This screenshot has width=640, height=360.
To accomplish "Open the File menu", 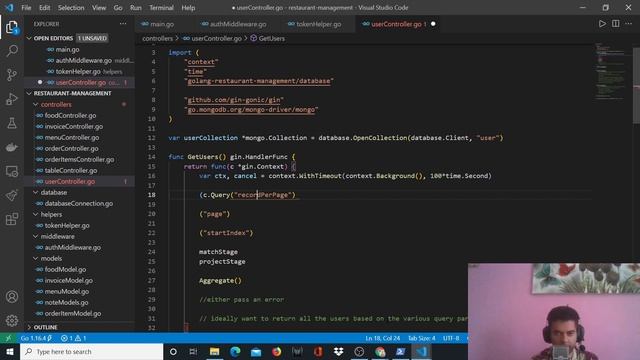I will 26,8.
